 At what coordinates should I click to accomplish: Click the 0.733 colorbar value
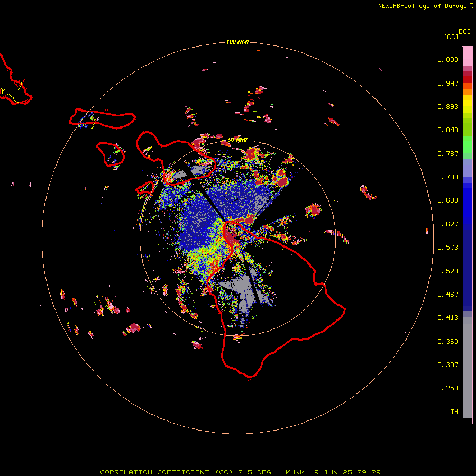click(448, 177)
